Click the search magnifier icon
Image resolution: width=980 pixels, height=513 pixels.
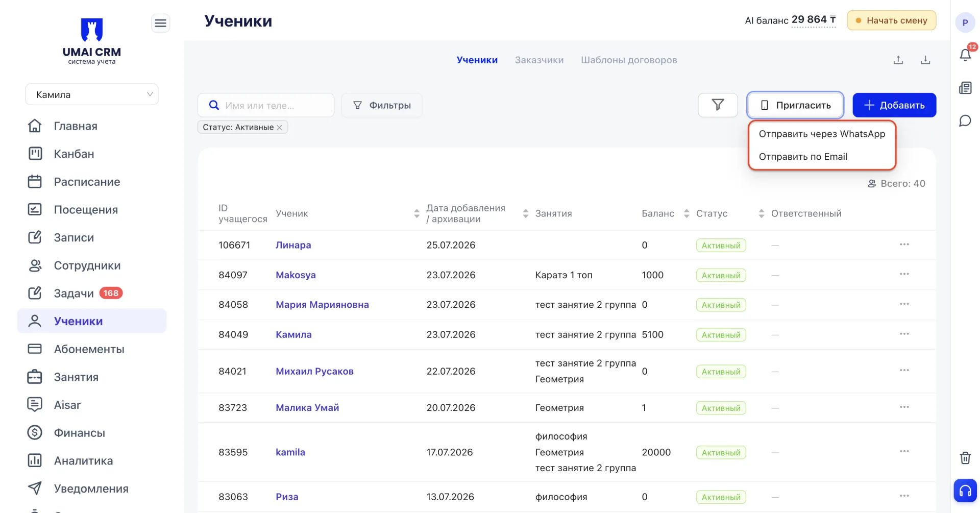[214, 105]
